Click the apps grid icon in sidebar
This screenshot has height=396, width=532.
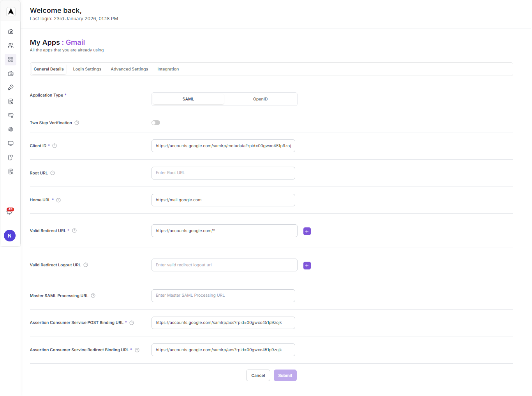[x=11, y=60]
